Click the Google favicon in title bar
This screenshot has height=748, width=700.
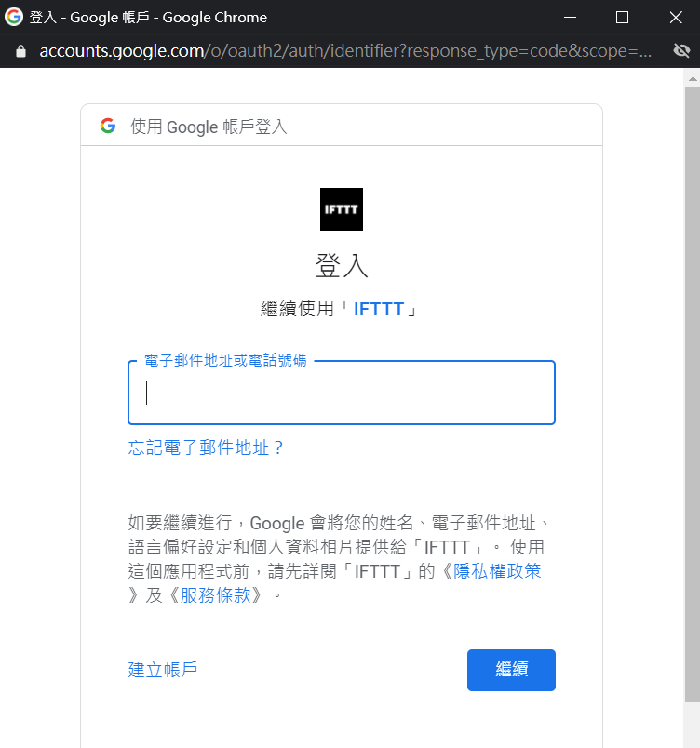point(13,17)
